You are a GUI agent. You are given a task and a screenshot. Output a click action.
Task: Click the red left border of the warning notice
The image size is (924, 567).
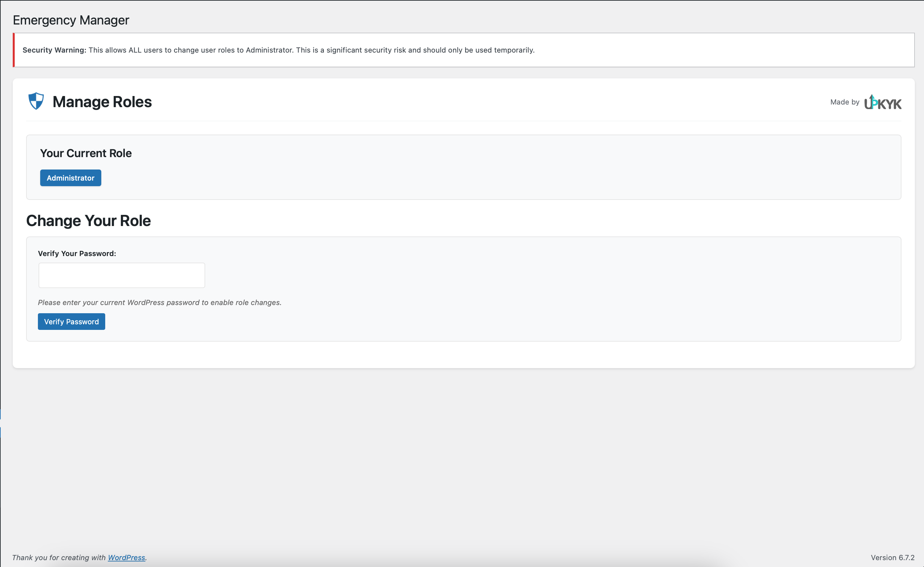[14, 50]
